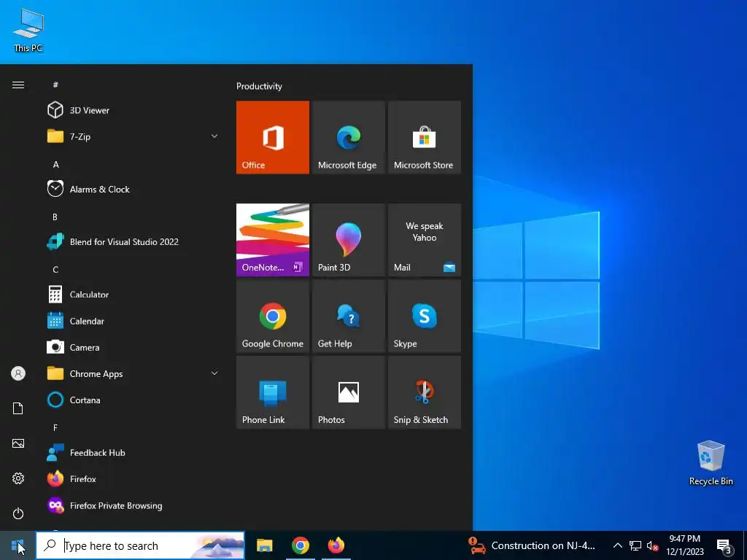Click the F letter header
The width and height of the screenshot is (747, 560).
point(55,427)
